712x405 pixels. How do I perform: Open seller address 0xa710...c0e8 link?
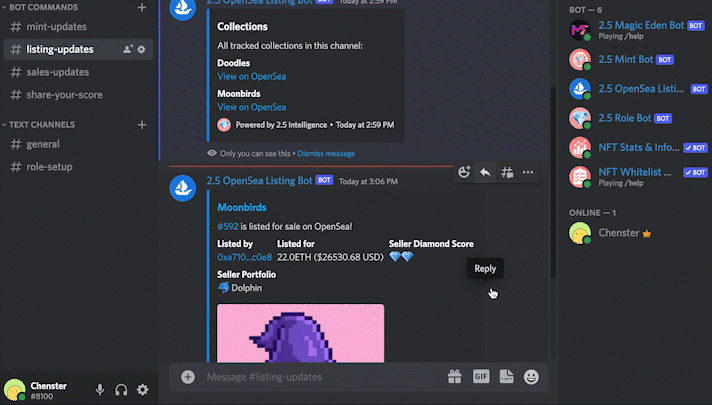point(244,257)
